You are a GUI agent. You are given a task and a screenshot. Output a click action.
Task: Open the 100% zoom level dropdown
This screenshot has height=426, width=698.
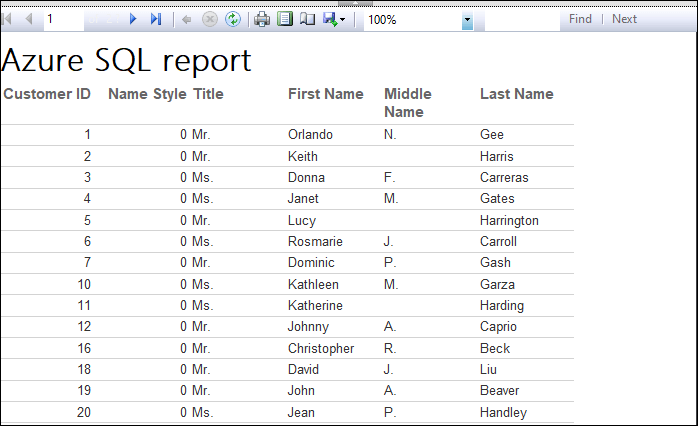467,20
